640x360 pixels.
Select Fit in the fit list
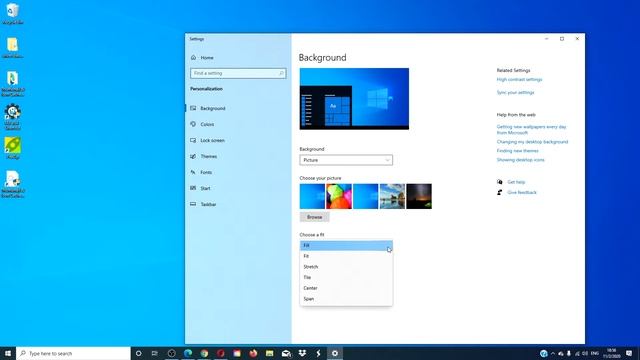click(x=346, y=256)
